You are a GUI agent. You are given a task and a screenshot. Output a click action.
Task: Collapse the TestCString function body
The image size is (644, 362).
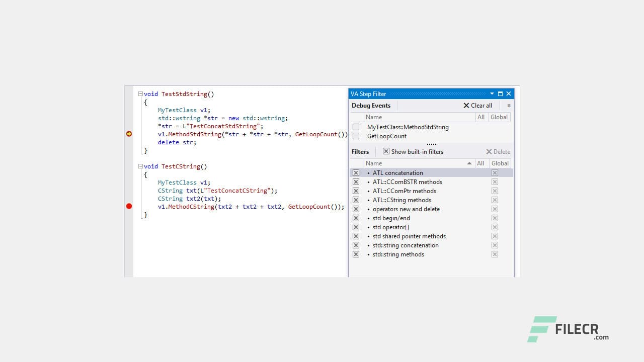pyautogui.click(x=141, y=166)
